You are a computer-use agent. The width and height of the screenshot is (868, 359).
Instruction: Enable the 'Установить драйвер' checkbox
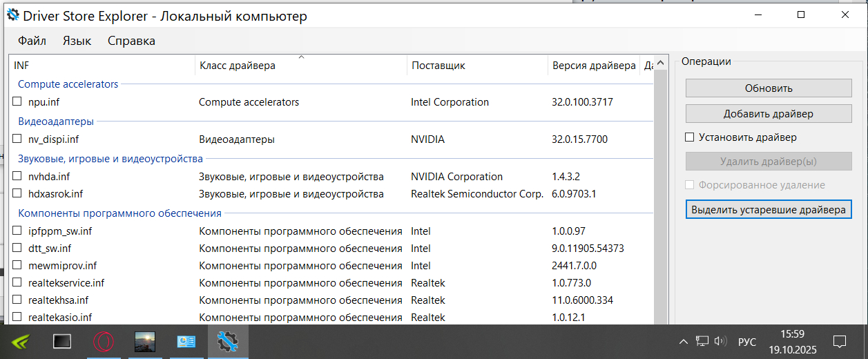[689, 137]
